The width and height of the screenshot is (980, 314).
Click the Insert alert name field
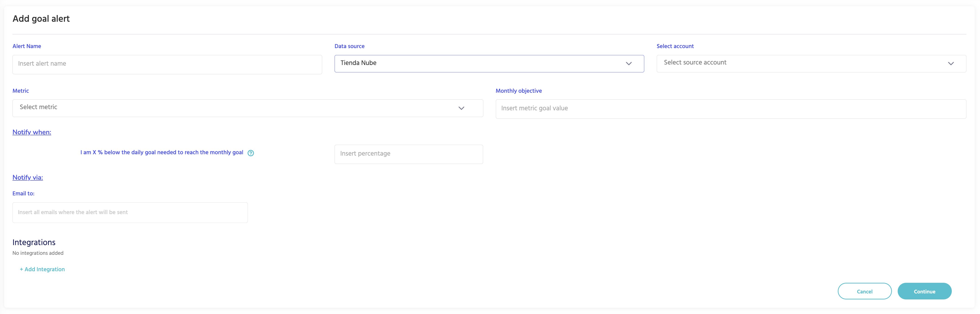coord(167,64)
